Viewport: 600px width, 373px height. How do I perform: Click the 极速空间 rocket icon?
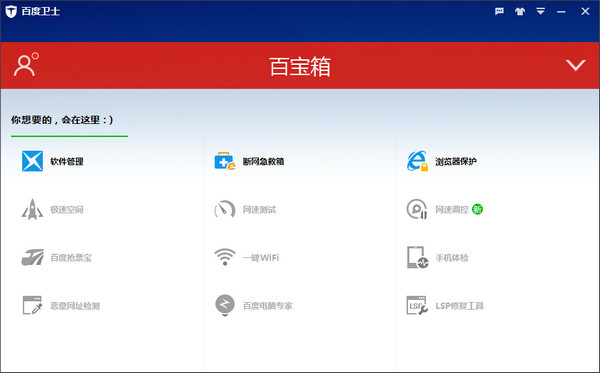[33, 209]
